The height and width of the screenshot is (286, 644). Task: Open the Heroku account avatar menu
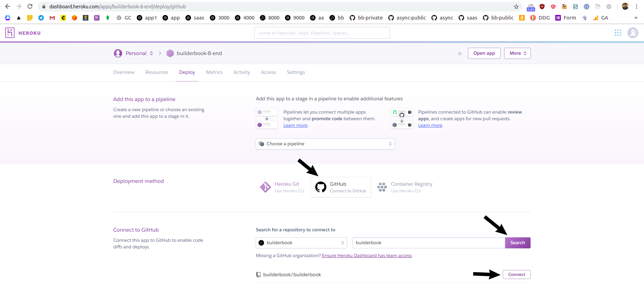click(x=633, y=33)
